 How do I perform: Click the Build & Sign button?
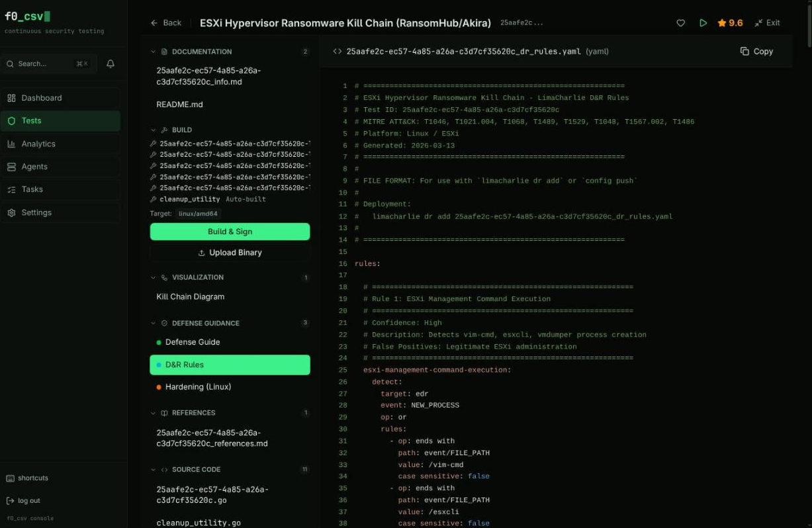pyautogui.click(x=230, y=232)
